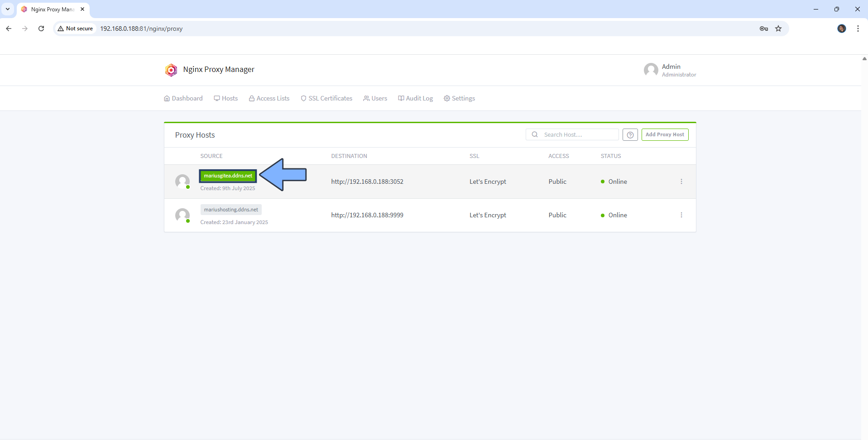Open the Chrome three-dot menu
This screenshot has height=440, width=868.
[858, 29]
